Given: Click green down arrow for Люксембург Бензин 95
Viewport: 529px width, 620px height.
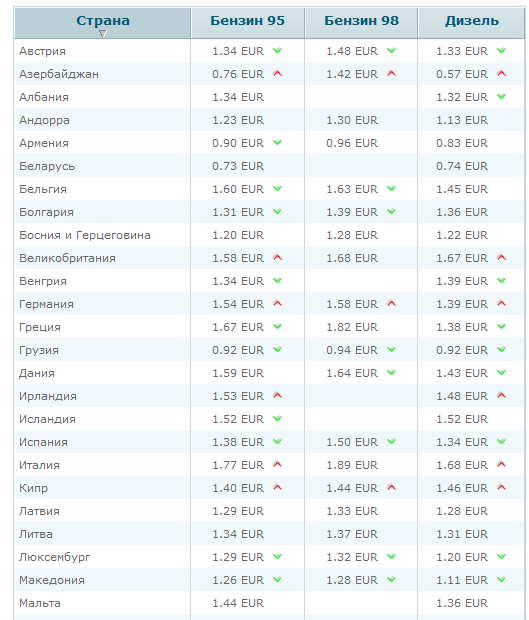Looking at the screenshot, I should [x=278, y=556].
